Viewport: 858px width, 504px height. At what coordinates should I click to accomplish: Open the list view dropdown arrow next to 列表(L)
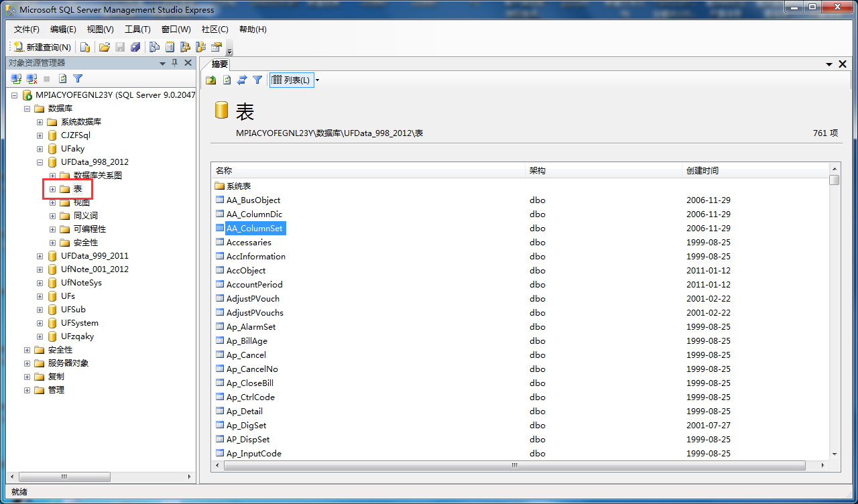[x=316, y=80]
